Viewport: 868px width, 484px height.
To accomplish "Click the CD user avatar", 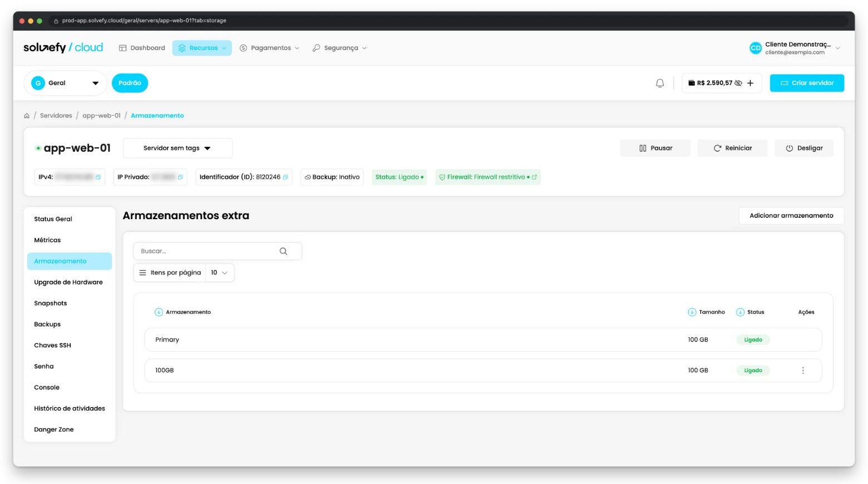I will (x=756, y=48).
